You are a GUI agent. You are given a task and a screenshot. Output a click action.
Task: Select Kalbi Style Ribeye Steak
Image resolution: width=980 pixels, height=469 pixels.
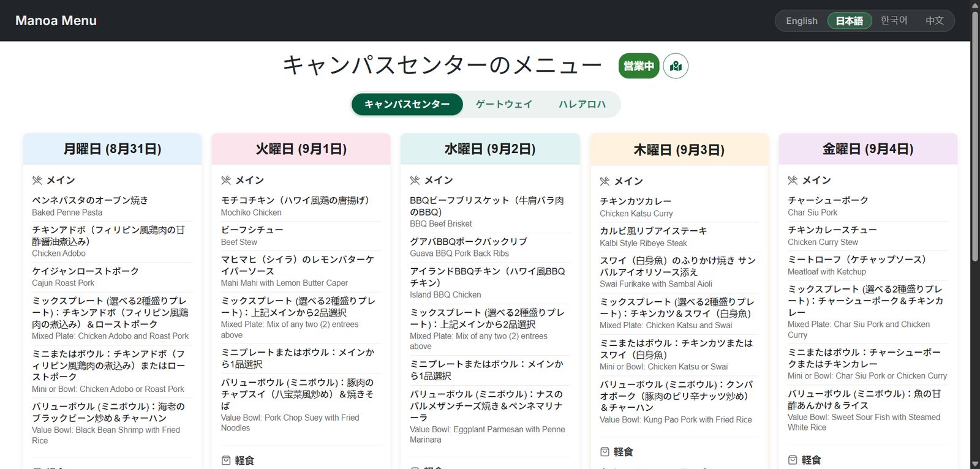pyautogui.click(x=679, y=237)
